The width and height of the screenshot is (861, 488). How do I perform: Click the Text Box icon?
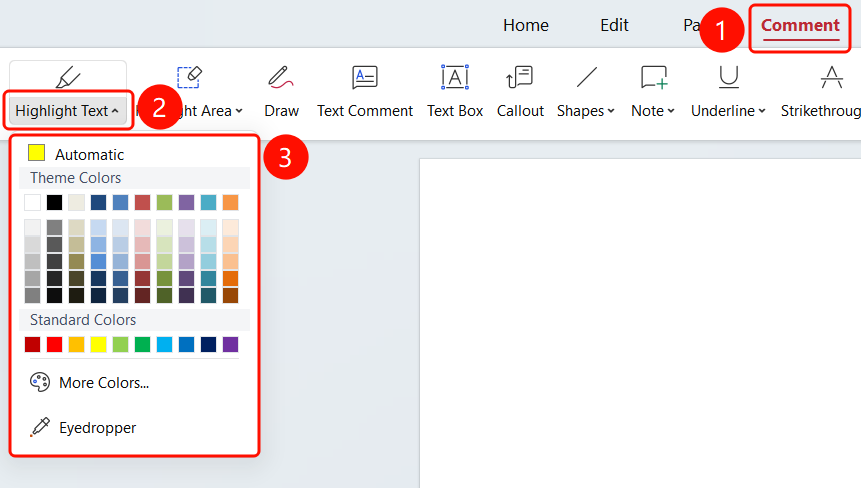tap(455, 77)
